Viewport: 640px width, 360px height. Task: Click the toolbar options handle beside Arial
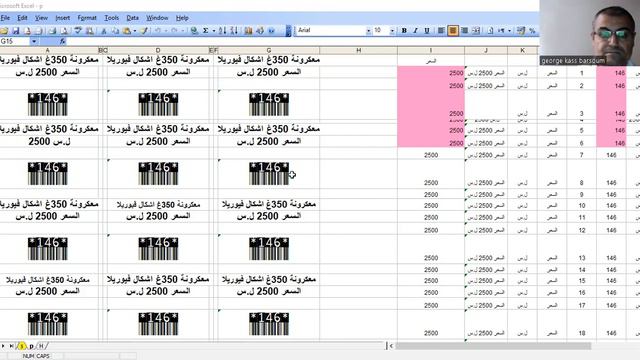289,31
